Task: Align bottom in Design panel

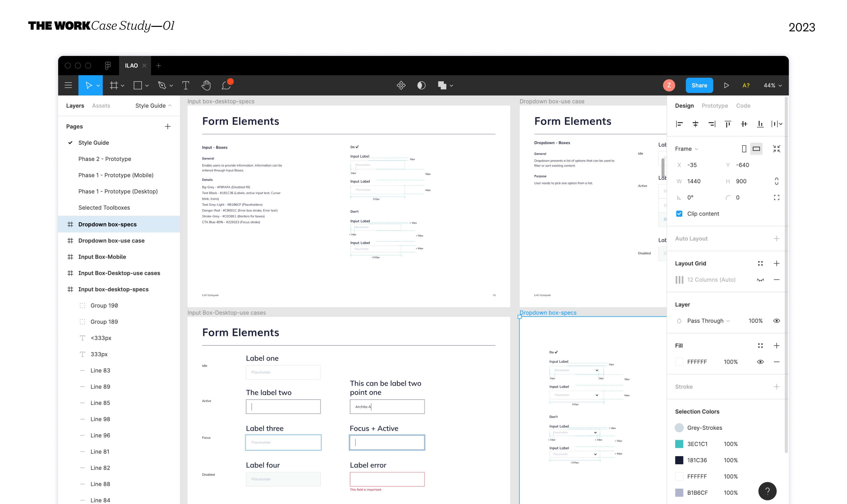Action: point(760,124)
